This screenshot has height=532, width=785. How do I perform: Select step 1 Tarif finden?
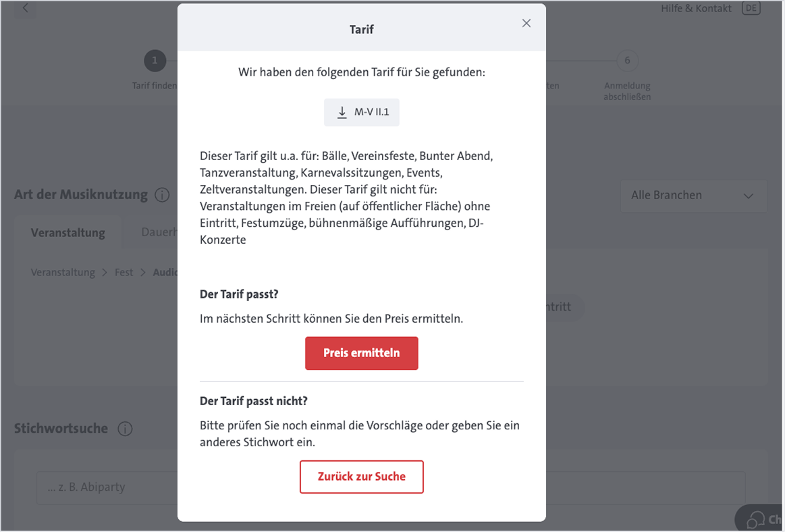[155, 60]
